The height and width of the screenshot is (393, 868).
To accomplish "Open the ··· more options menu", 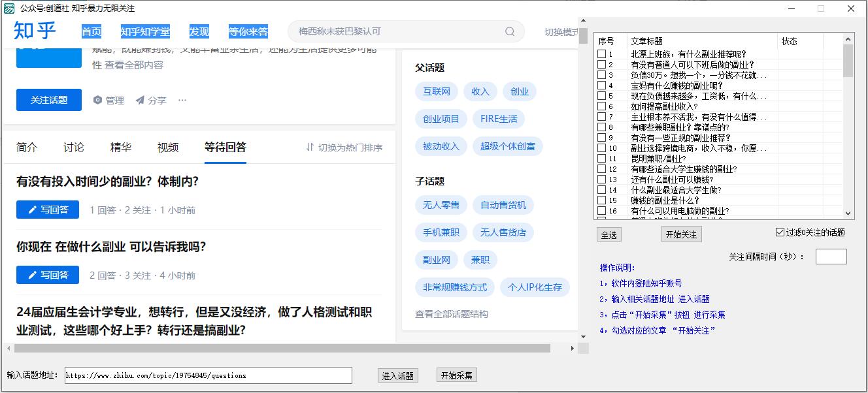I will click(182, 100).
